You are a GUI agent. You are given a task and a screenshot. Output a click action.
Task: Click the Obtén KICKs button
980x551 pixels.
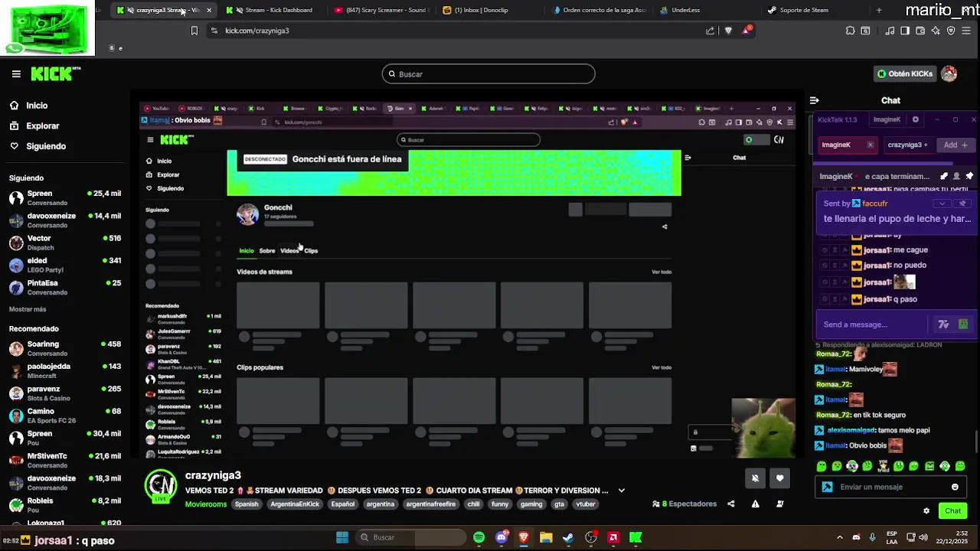pyautogui.click(x=905, y=74)
